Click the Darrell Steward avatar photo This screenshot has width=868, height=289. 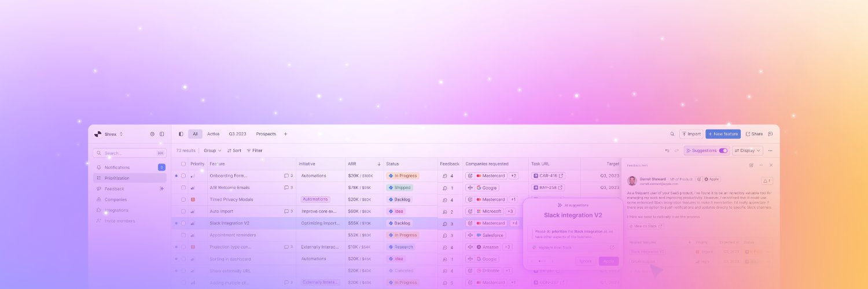(632, 181)
